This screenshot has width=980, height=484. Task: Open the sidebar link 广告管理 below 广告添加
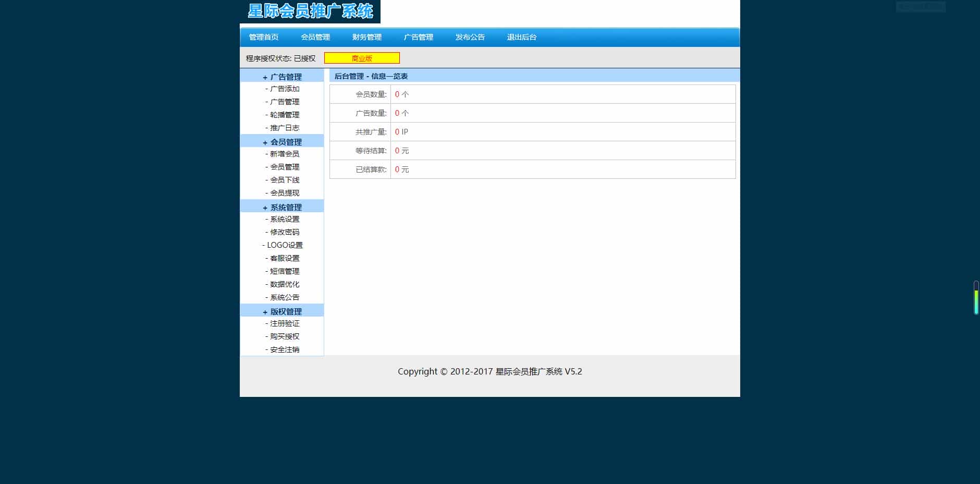[283, 102]
